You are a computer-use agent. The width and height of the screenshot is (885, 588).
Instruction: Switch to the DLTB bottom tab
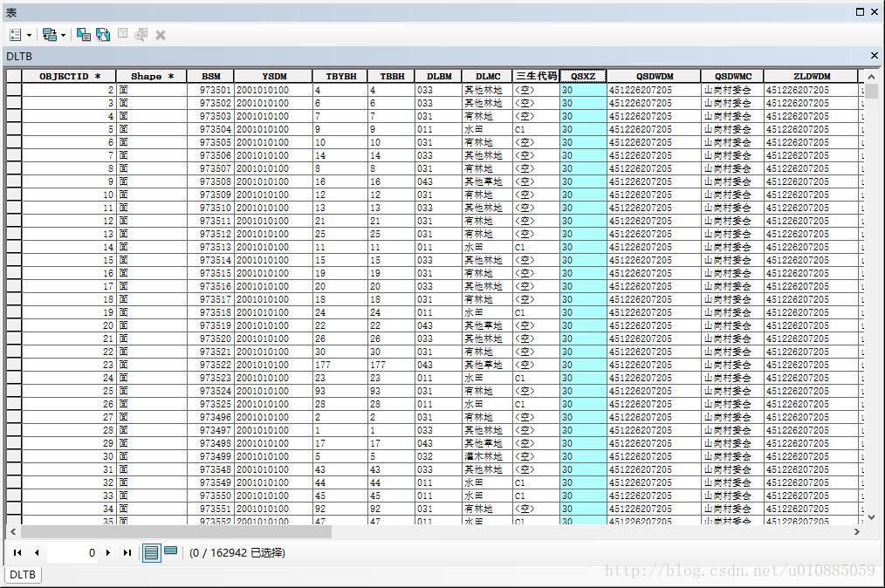23,574
